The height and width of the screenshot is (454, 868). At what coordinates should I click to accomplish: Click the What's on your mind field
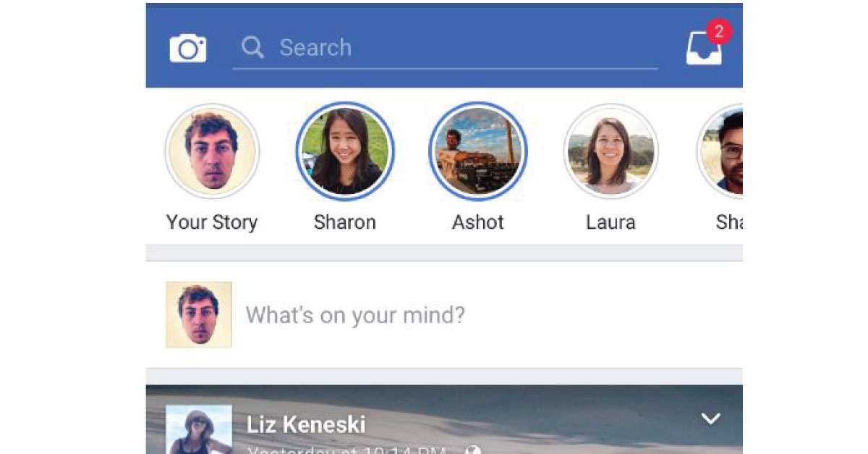pyautogui.click(x=444, y=315)
